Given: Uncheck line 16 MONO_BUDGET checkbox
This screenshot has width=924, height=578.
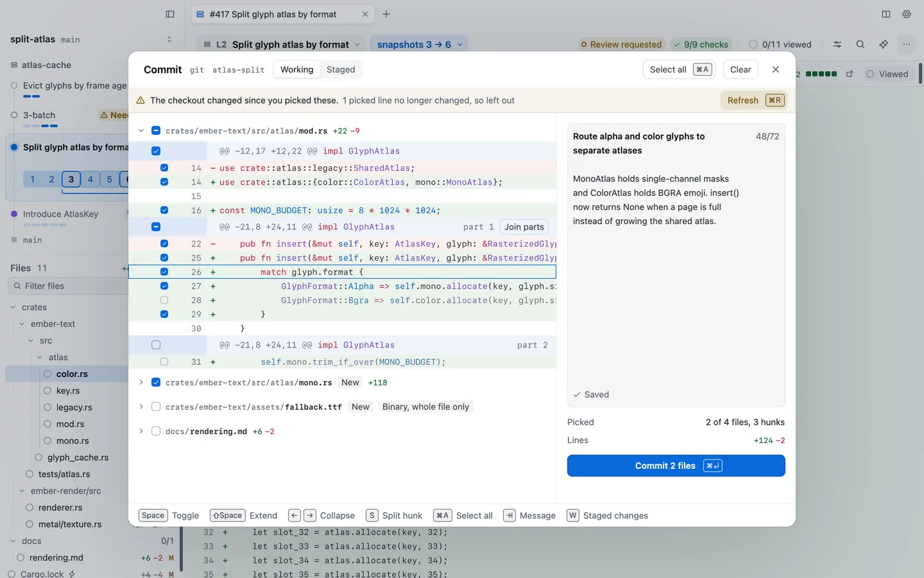Looking at the screenshot, I should click(164, 210).
